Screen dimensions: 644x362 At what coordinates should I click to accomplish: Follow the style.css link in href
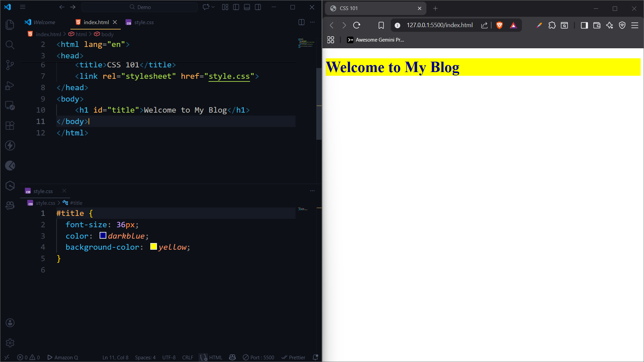(x=229, y=76)
